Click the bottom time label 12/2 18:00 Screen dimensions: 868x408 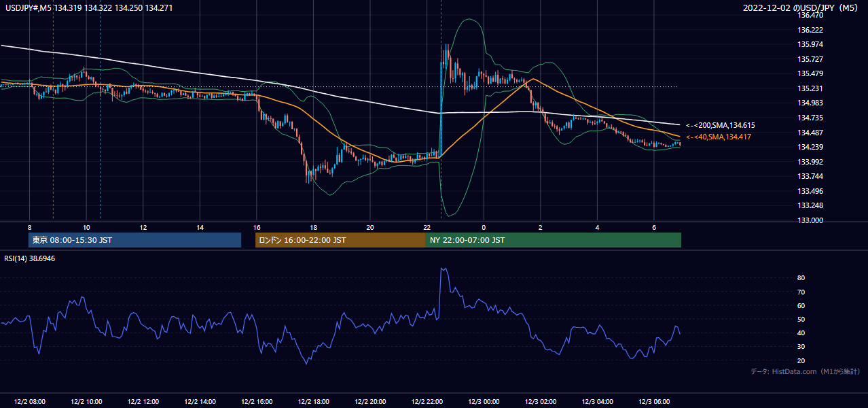click(314, 402)
